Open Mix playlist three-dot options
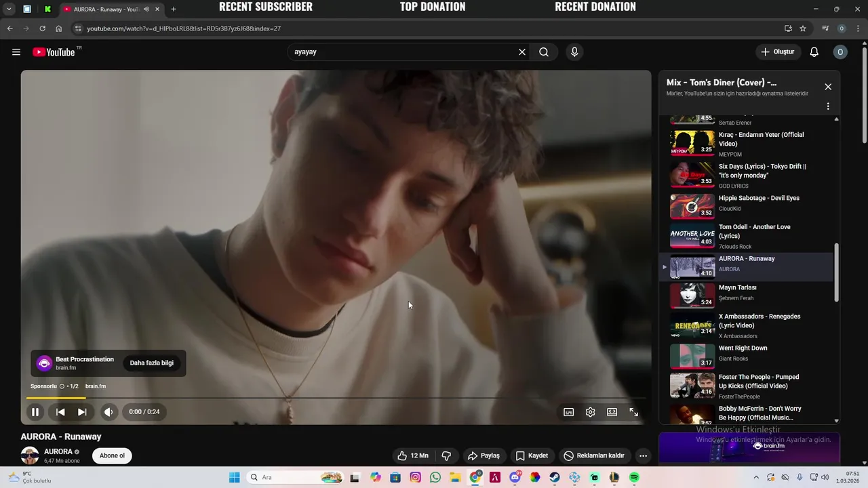This screenshot has width=868, height=488. 828,106
